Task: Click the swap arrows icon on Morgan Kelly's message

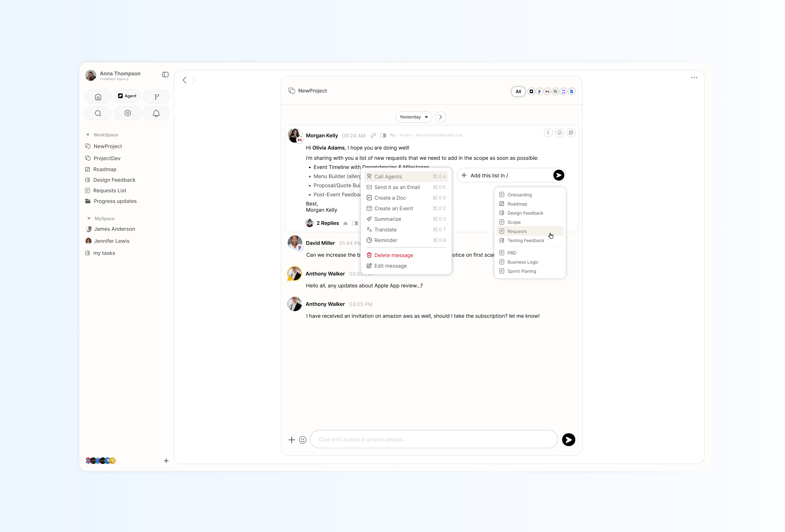Action: pos(393,135)
